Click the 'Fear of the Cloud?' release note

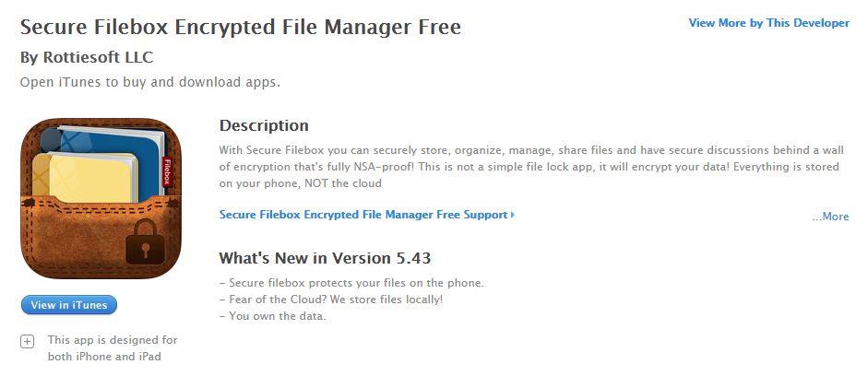331,300
